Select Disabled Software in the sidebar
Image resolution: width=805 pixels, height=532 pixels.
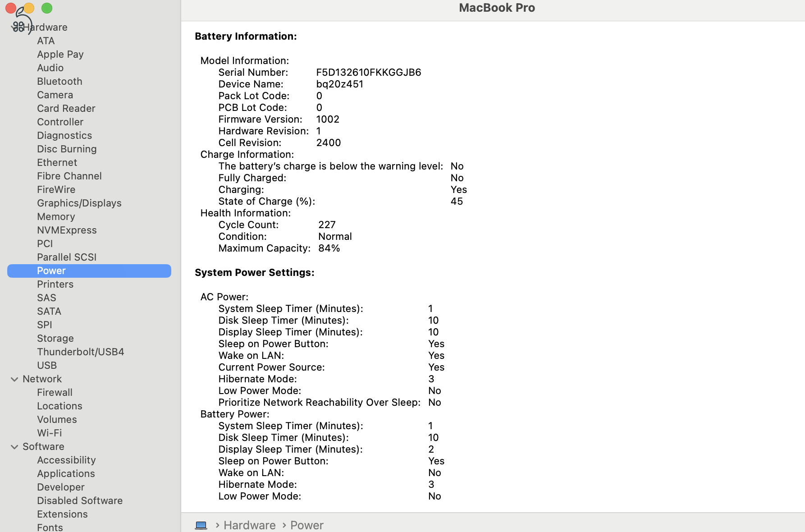pos(80,501)
